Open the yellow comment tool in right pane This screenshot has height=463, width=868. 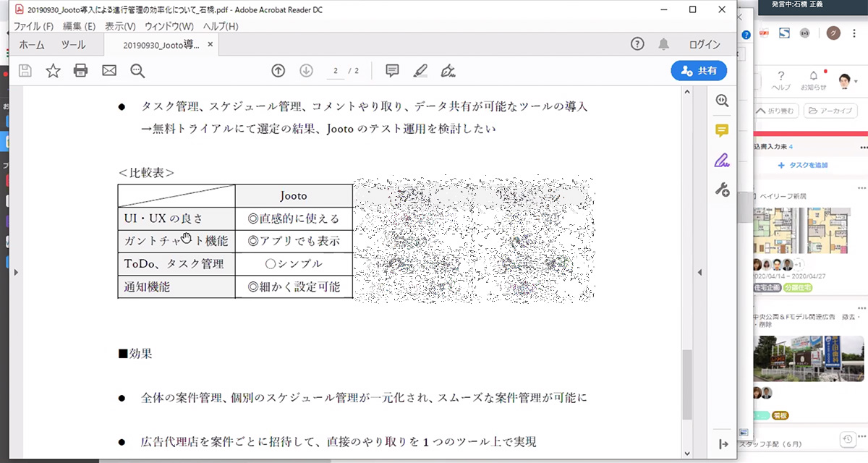[x=722, y=130]
